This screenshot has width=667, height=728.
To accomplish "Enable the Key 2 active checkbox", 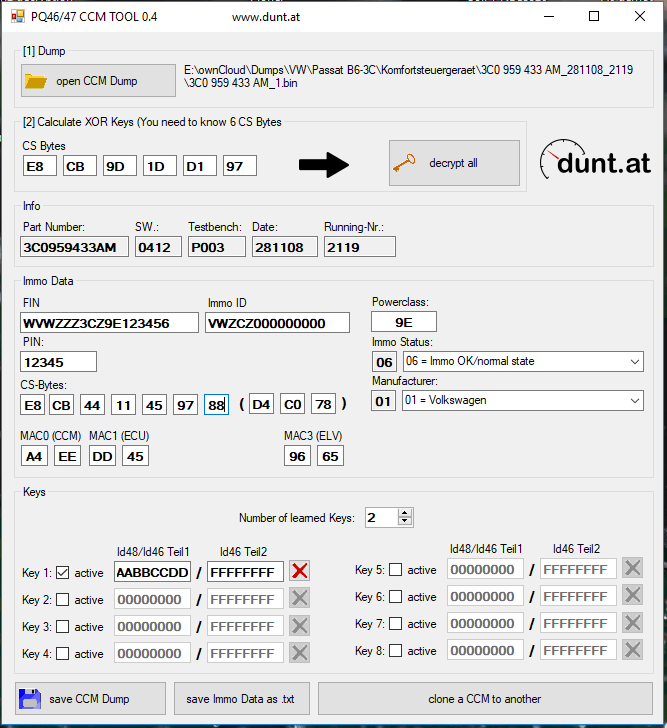I will point(62,600).
